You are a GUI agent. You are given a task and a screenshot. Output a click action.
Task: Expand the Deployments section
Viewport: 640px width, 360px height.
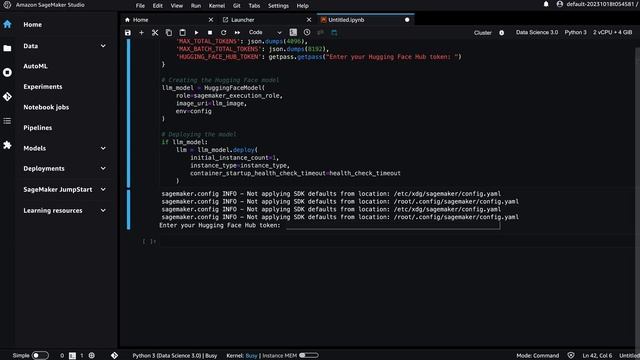tap(103, 169)
